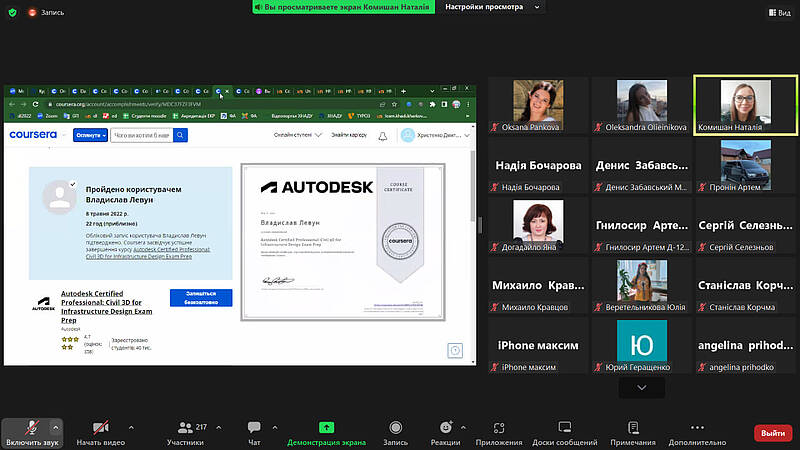Open the Чат chat panel
800x450 pixels.
pos(254,433)
